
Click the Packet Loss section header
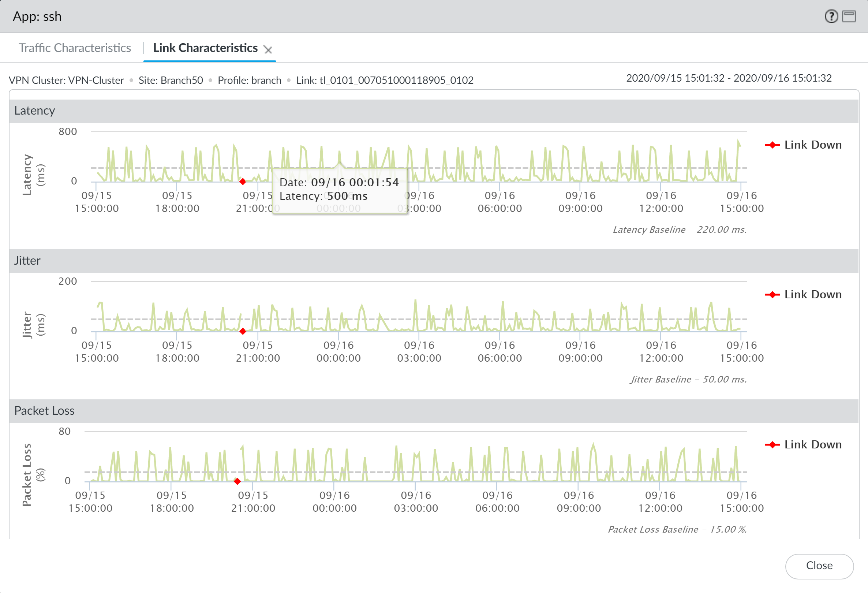coord(44,411)
